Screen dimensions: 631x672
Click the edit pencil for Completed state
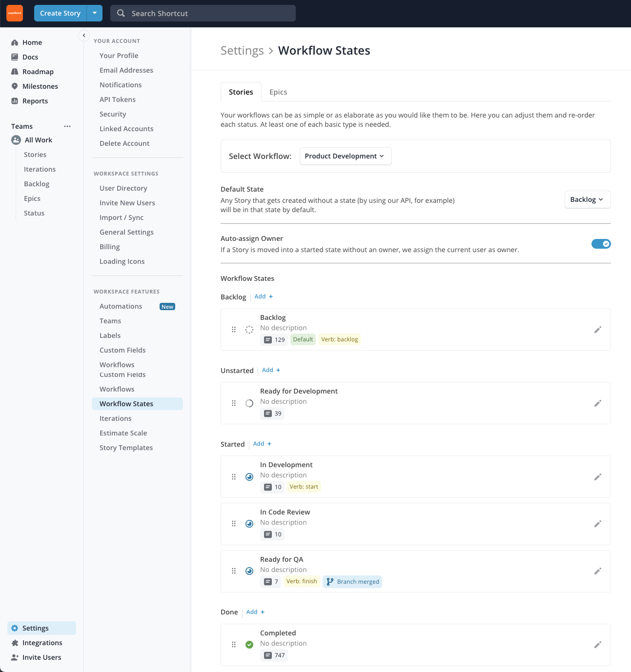click(597, 645)
